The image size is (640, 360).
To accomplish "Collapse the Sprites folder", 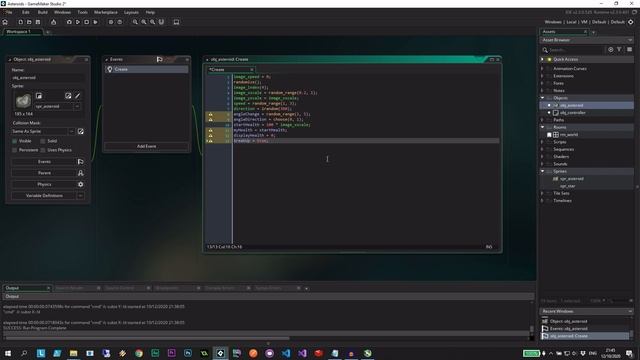I will click(x=542, y=171).
